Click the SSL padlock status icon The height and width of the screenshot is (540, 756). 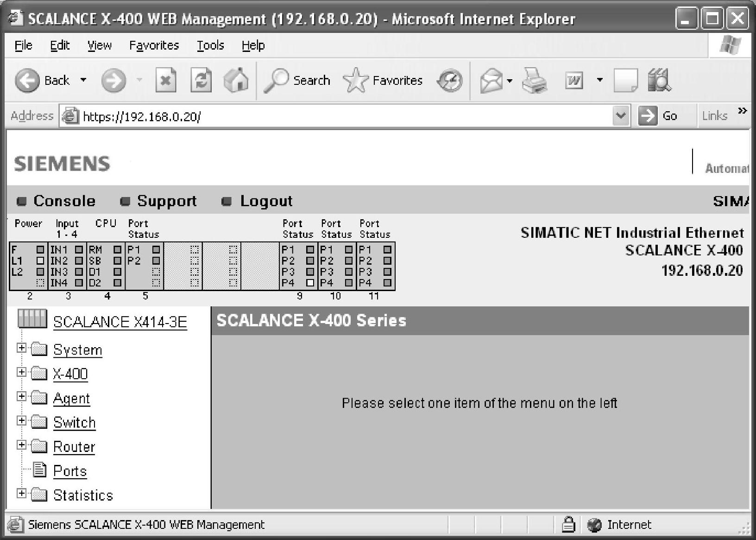[568, 524]
